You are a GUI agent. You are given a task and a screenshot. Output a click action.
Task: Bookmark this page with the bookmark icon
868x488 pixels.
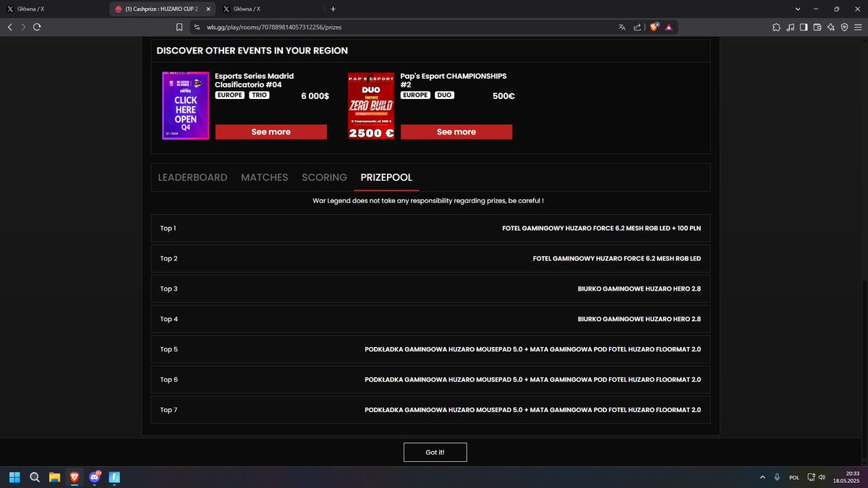pos(179,27)
